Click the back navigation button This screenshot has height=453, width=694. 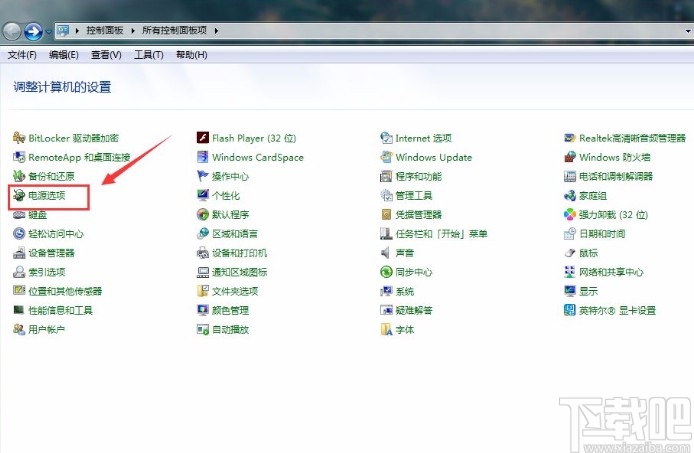(x=11, y=31)
